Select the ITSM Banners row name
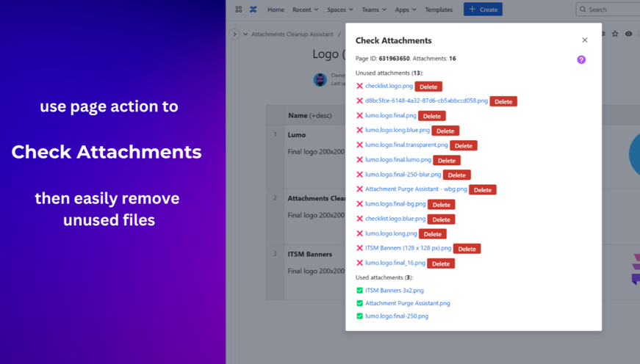Screen dimensions: 640x364 (310, 255)
